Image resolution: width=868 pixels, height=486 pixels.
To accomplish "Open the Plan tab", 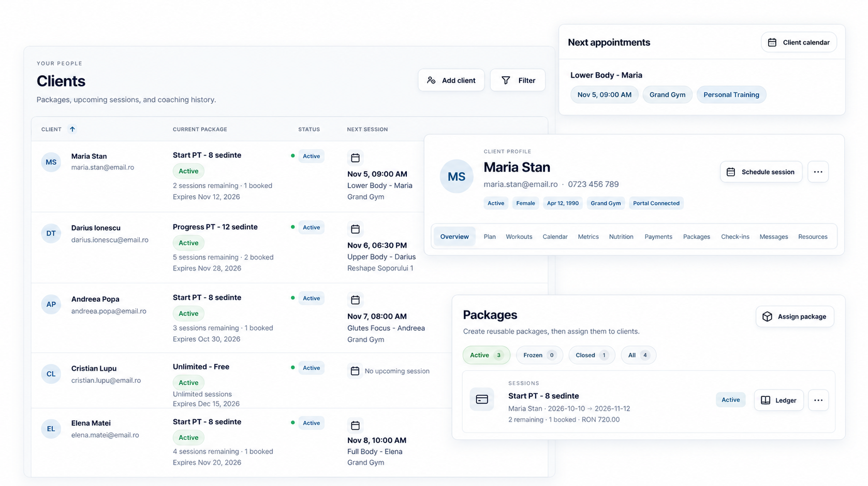I will click(x=490, y=237).
